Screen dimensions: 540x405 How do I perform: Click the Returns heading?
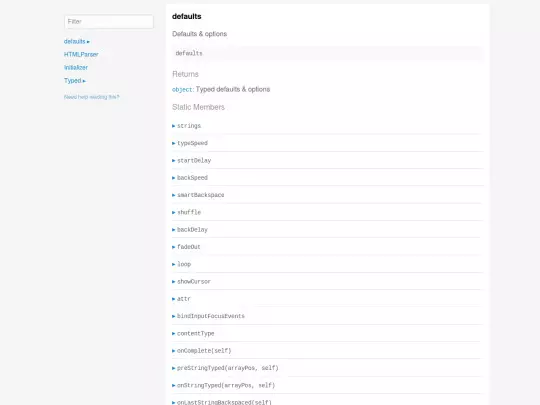coord(185,74)
